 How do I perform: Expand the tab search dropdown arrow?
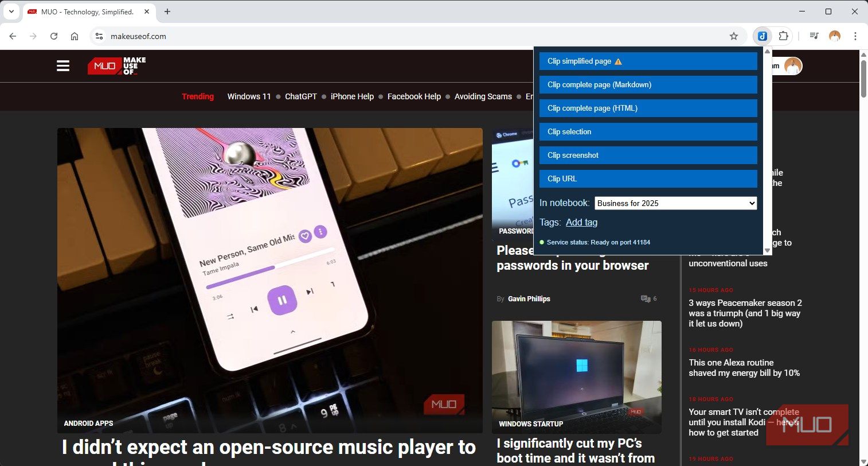11,11
